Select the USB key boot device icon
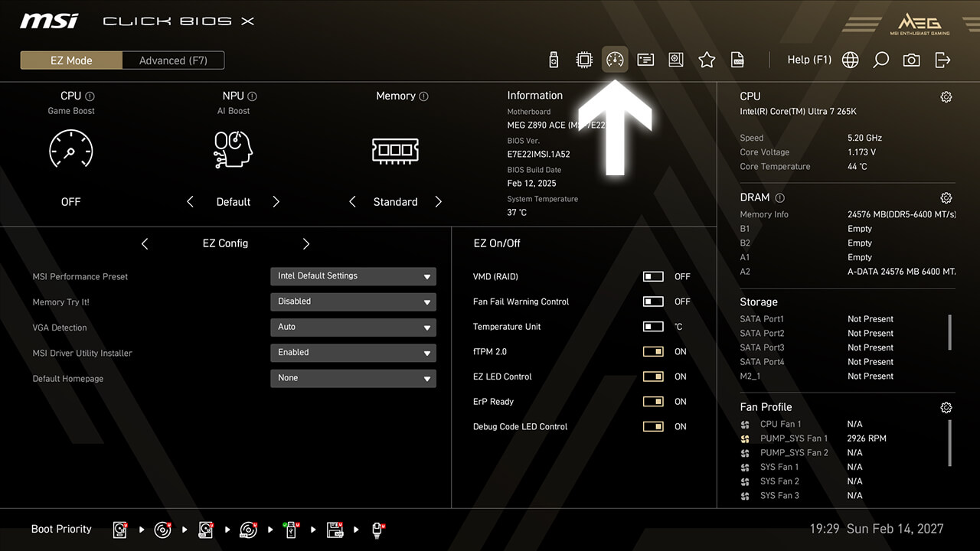980x551 pixels. pyautogui.click(x=292, y=530)
